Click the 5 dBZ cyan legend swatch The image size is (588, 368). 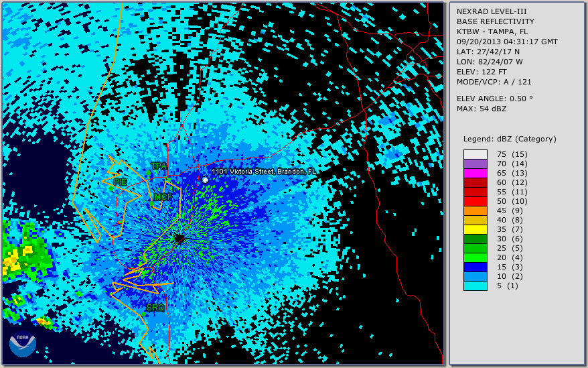coord(475,286)
